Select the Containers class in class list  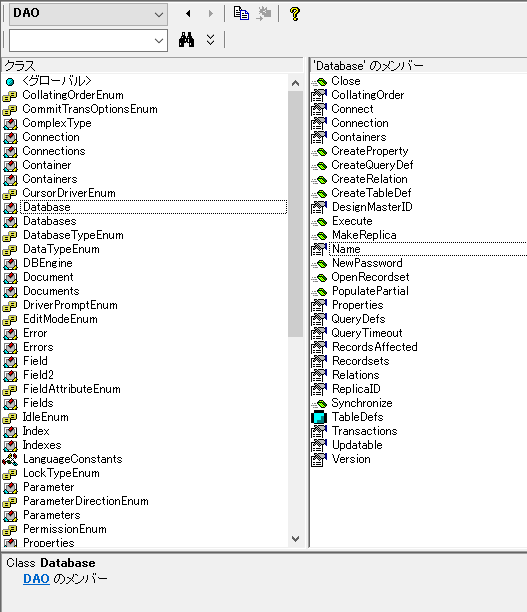coord(50,179)
